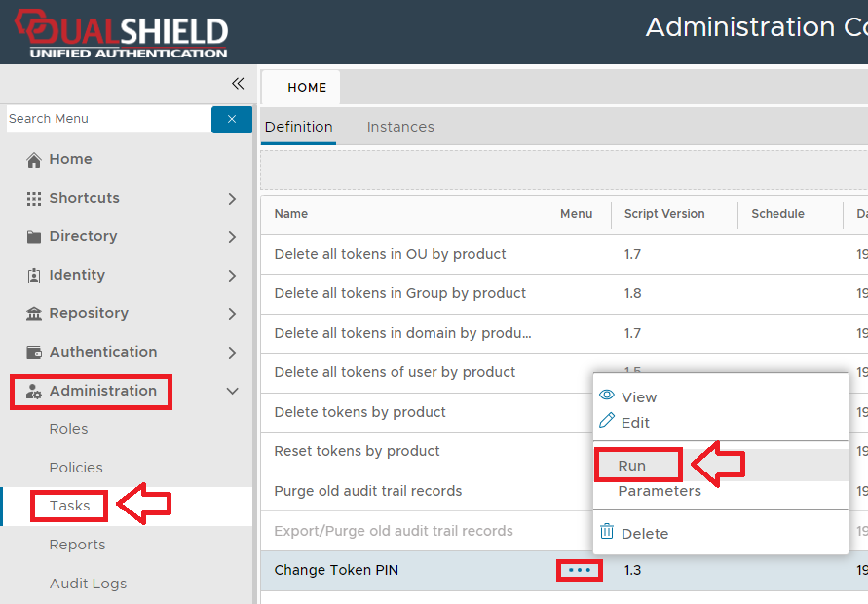868x604 pixels.
Task: Choose Run from the context menu
Action: click(631, 466)
